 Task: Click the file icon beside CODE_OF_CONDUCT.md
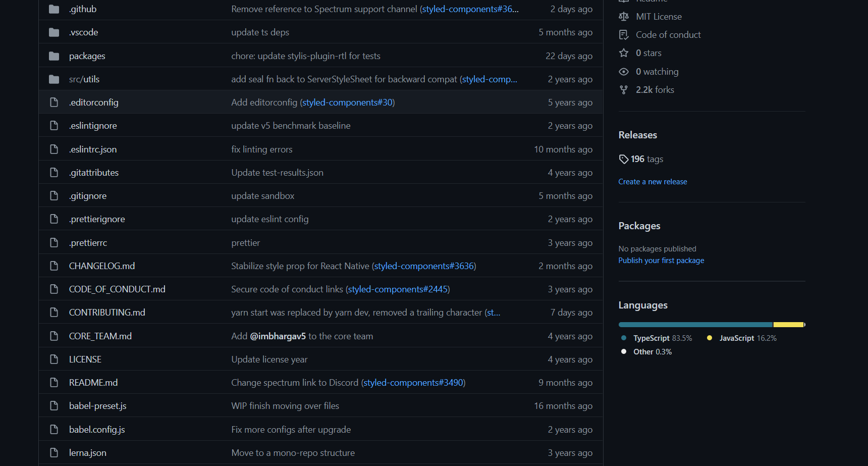click(54, 289)
